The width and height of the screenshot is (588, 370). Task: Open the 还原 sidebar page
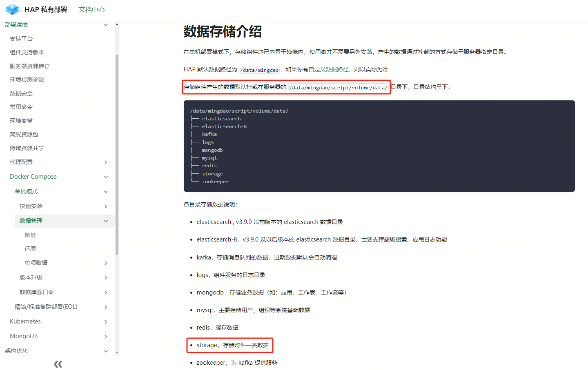point(30,249)
